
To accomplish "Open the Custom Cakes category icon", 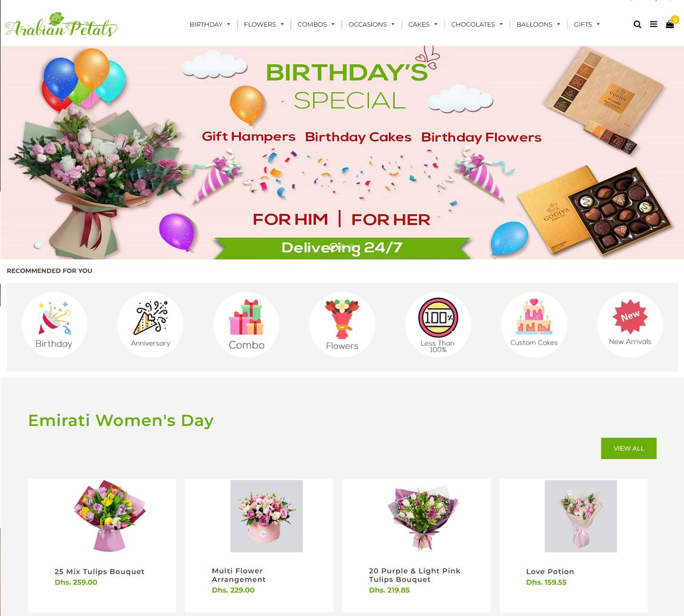I will point(534,324).
